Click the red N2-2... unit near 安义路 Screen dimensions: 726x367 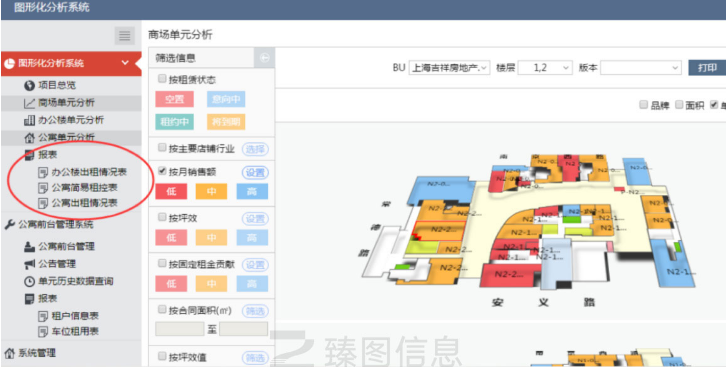tap(509, 275)
